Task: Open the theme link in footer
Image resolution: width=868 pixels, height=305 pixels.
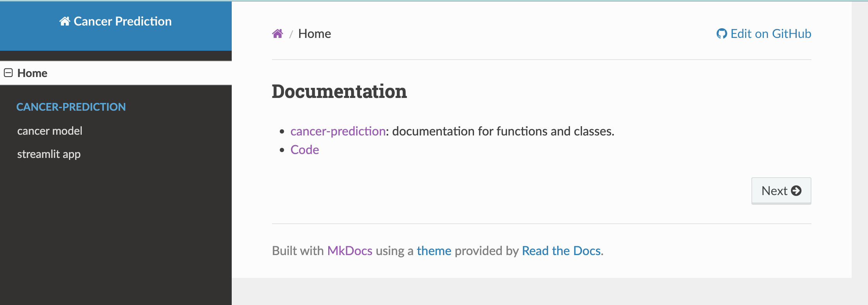Action: pyautogui.click(x=434, y=251)
